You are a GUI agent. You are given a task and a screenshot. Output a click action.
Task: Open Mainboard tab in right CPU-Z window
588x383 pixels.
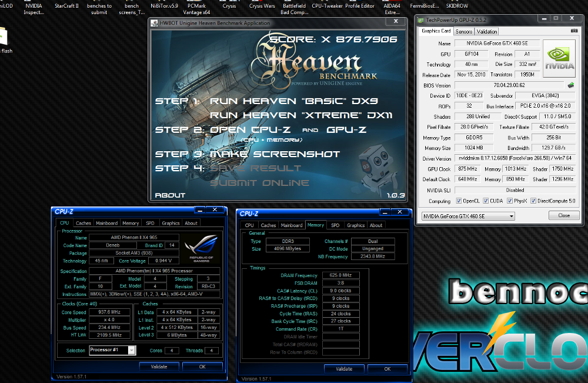coord(292,225)
